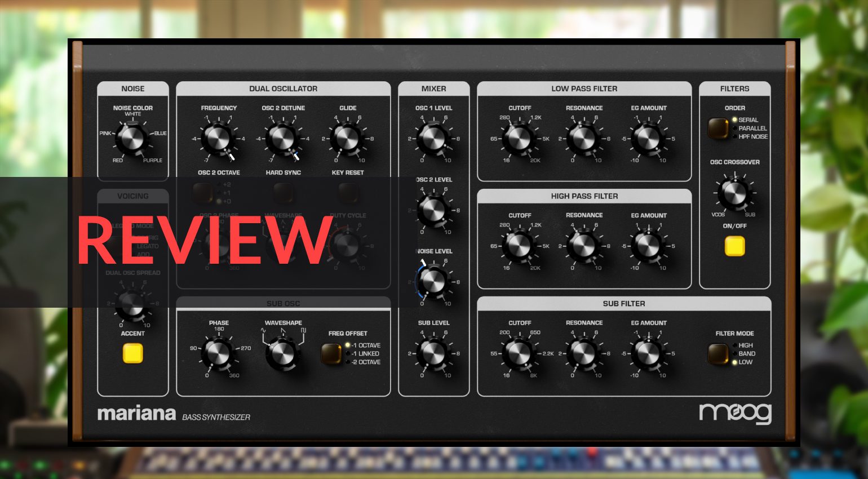This screenshot has width=868, height=479.
Task: Turn the High Pass Filter Resonance knob
Action: [584, 246]
